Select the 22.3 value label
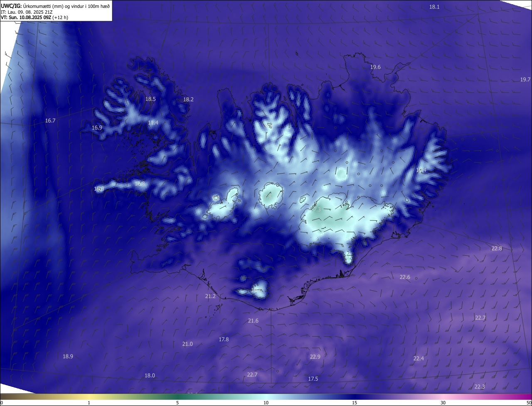Screen dimensions: 532x406 click(479, 387)
